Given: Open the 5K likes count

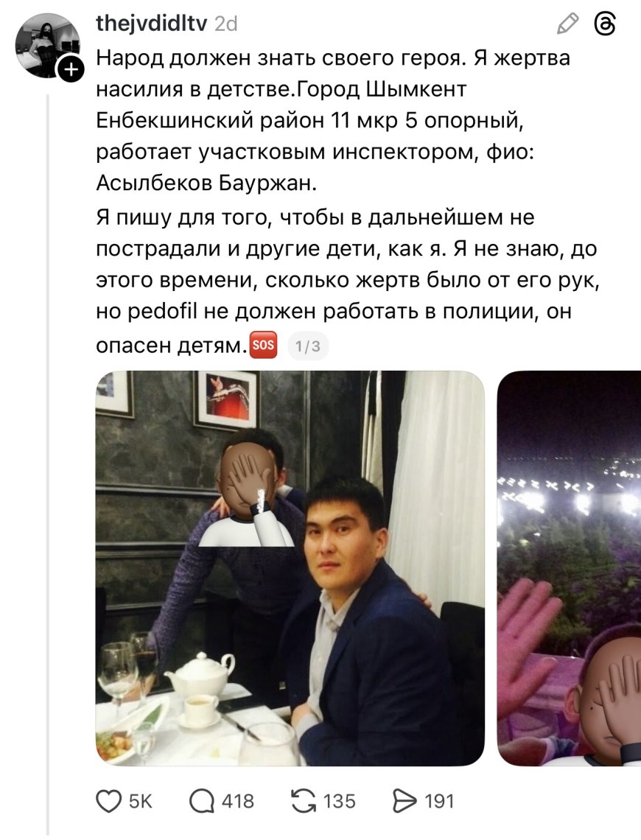Looking at the screenshot, I should [140, 801].
